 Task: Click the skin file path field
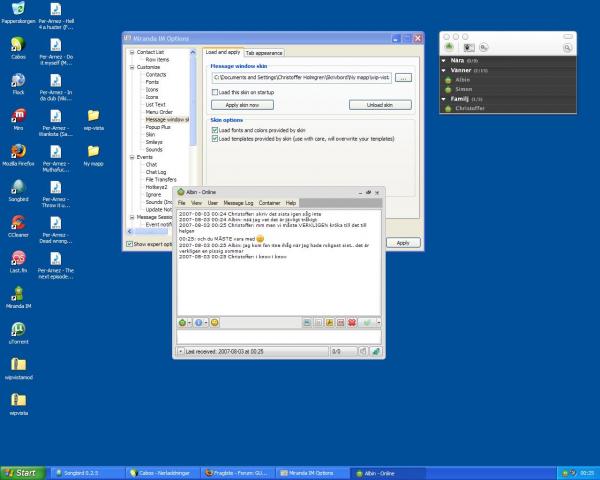pos(302,78)
